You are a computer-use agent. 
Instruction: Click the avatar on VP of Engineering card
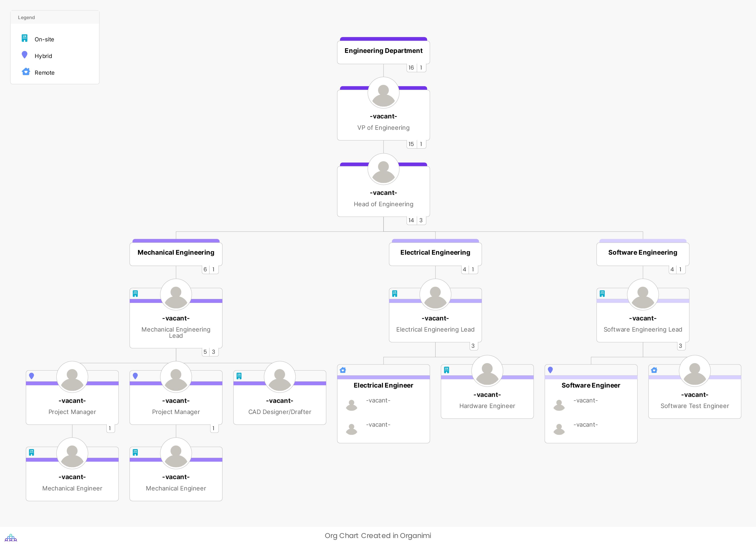point(383,93)
